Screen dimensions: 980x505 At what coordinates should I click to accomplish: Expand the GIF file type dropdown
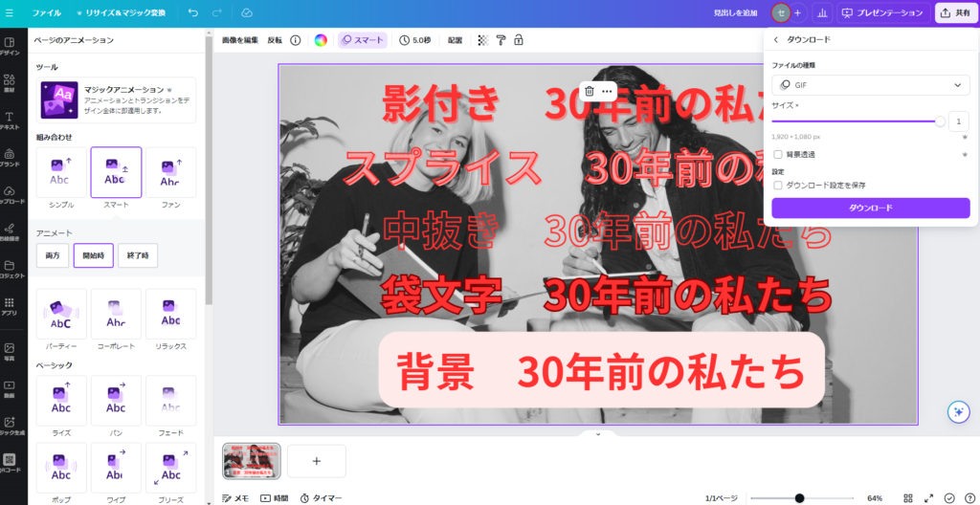pyautogui.click(x=871, y=85)
